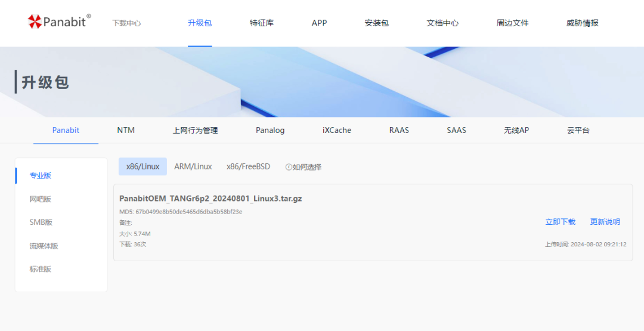
Task: Click the 上传时间 2024-08-02 09:21:12 text
Action: coord(586,245)
